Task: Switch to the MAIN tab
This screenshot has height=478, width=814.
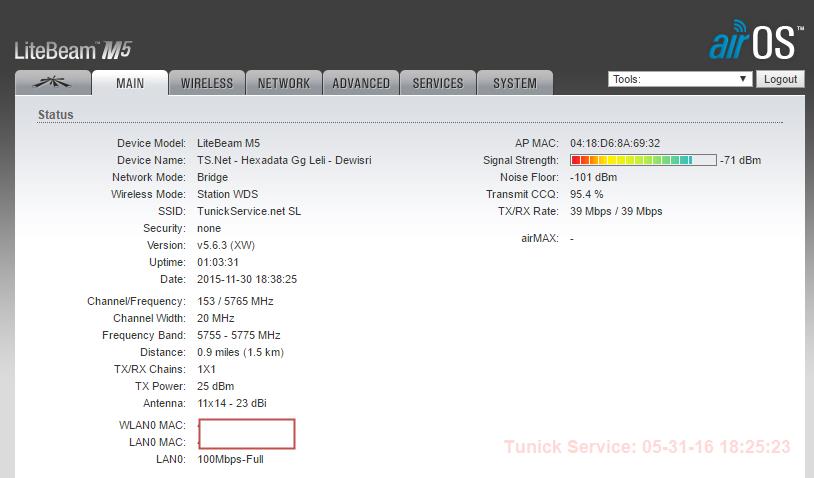Action: coord(130,83)
